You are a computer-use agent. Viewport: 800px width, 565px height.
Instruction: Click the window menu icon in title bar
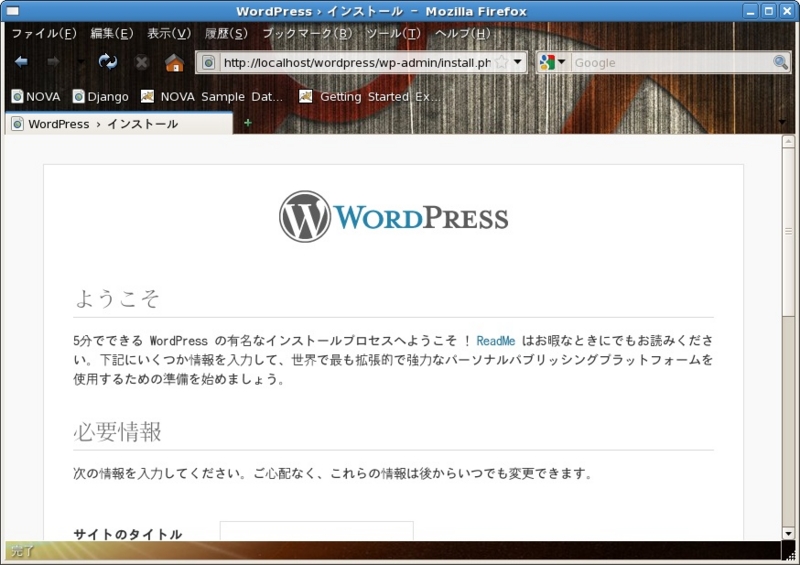pos(12,11)
